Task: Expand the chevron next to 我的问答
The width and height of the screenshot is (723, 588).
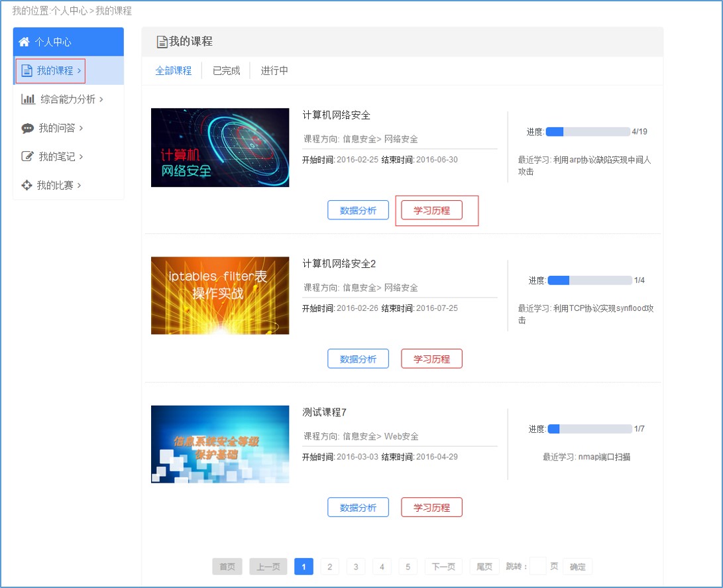Action: [81, 128]
